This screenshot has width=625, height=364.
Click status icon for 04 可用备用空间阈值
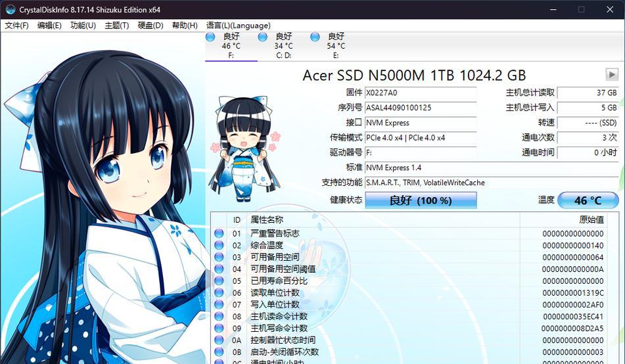coord(219,269)
